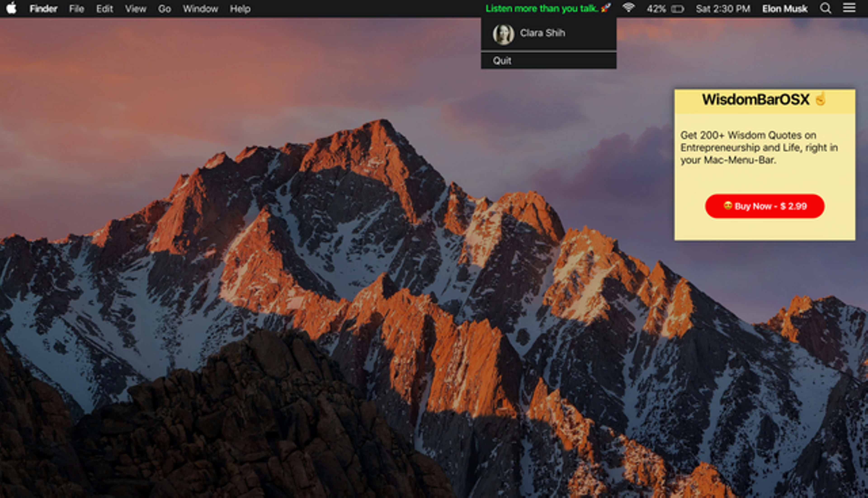The width and height of the screenshot is (868, 498).
Task: Open the Elon Musk user menu
Action: (x=785, y=9)
